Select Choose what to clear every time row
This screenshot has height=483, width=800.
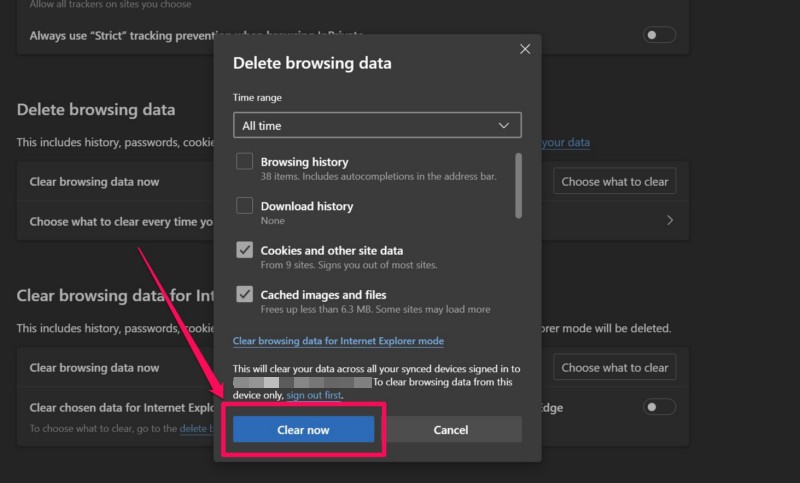[x=120, y=222]
